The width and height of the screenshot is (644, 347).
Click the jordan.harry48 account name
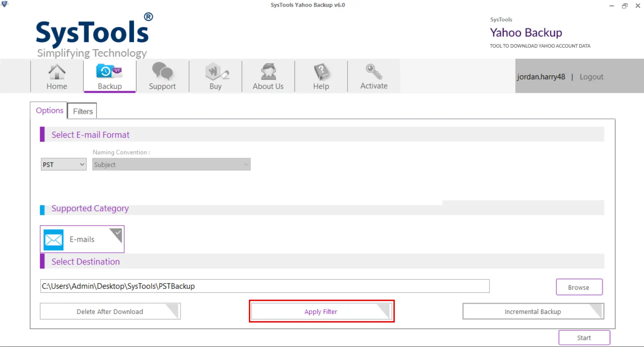pyautogui.click(x=541, y=77)
